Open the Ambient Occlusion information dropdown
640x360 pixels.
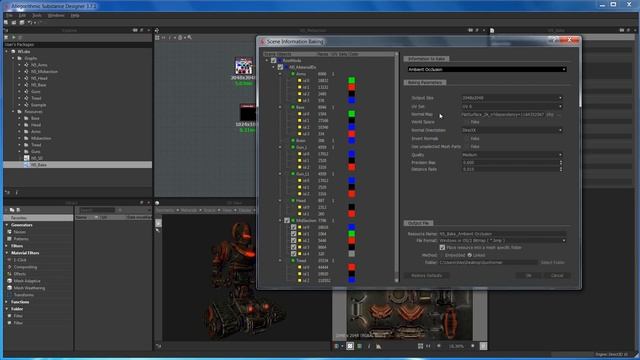point(487,69)
